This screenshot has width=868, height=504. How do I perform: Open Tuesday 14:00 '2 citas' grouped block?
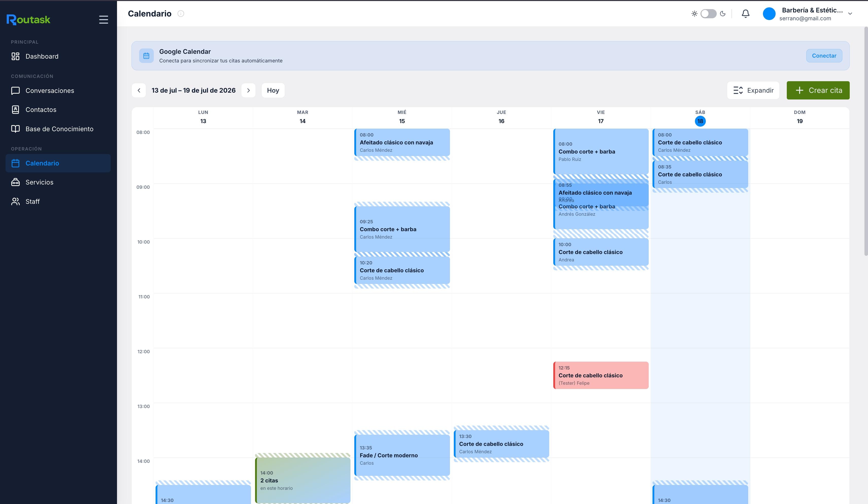pos(303,480)
